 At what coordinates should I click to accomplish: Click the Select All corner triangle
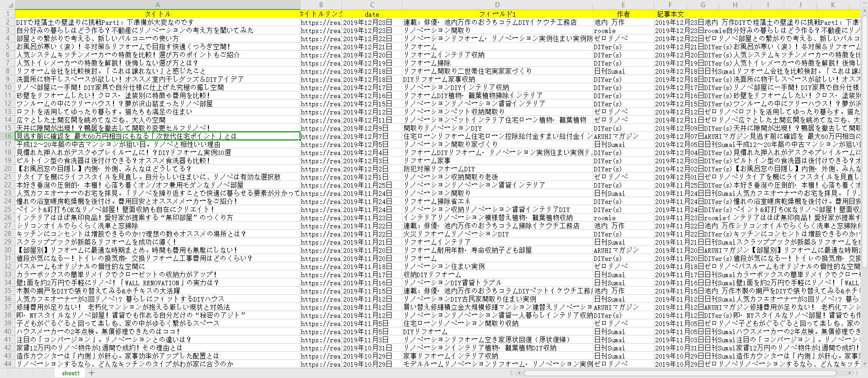click(x=7, y=5)
